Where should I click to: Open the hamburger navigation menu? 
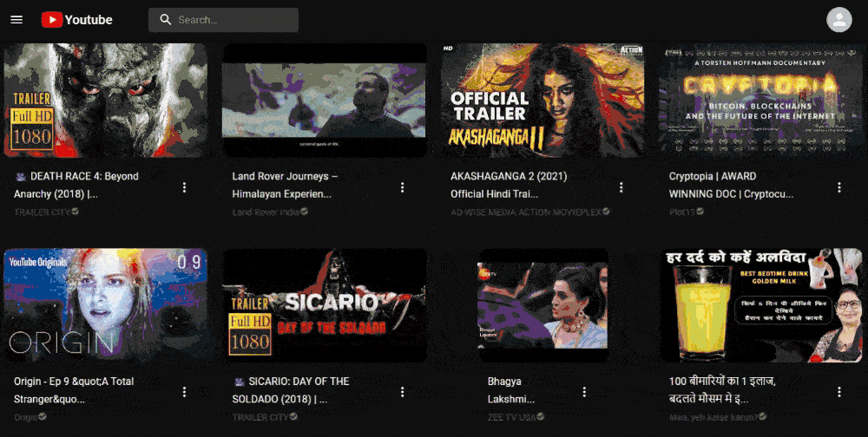16,19
